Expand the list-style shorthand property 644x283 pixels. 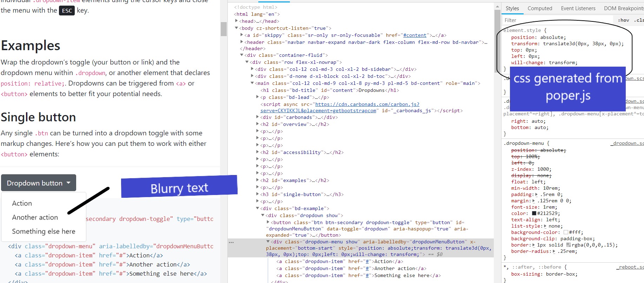point(545,226)
